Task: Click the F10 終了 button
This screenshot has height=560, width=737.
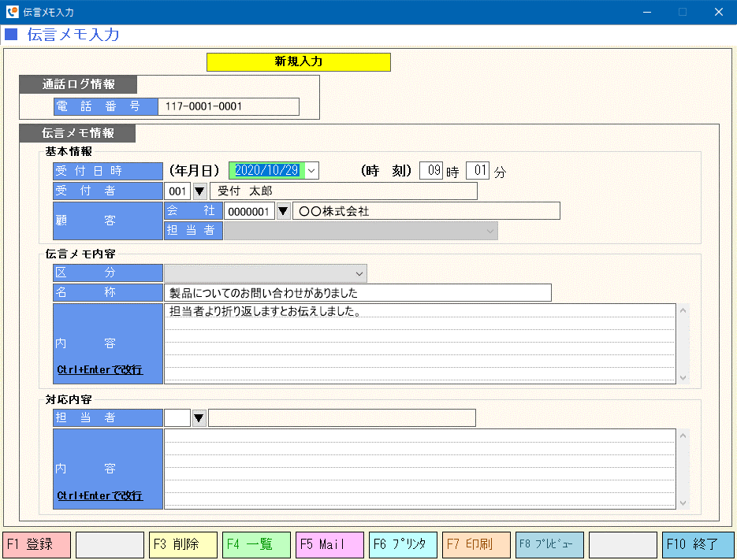Action: [698, 544]
